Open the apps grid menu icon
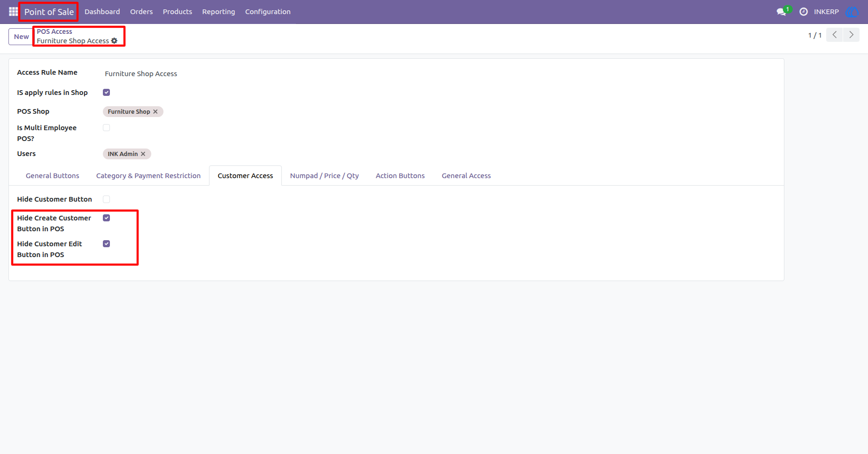Image resolution: width=868 pixels, height=454 pixels. [x=13, y=12]
